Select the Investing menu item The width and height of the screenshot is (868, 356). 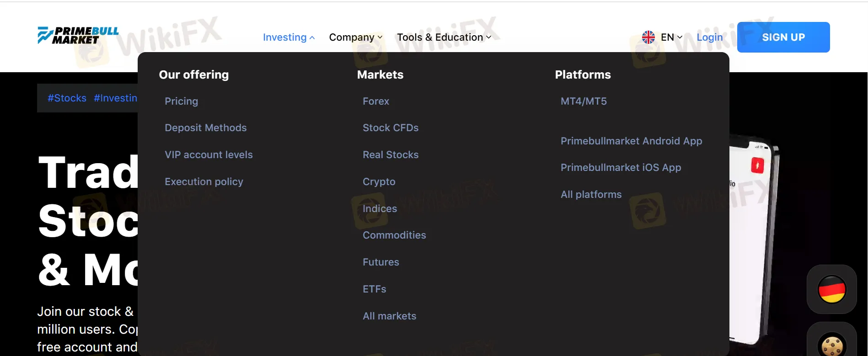284,37
